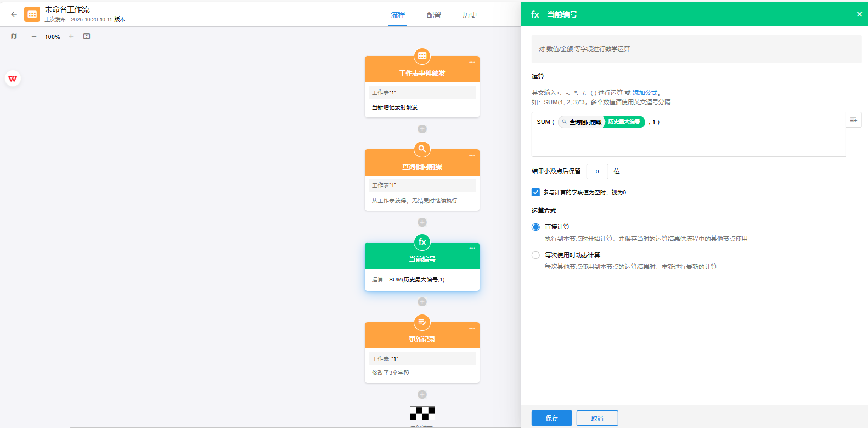Click the back arrow icon
Screen dimensions: 868x428
click(14, 15)
